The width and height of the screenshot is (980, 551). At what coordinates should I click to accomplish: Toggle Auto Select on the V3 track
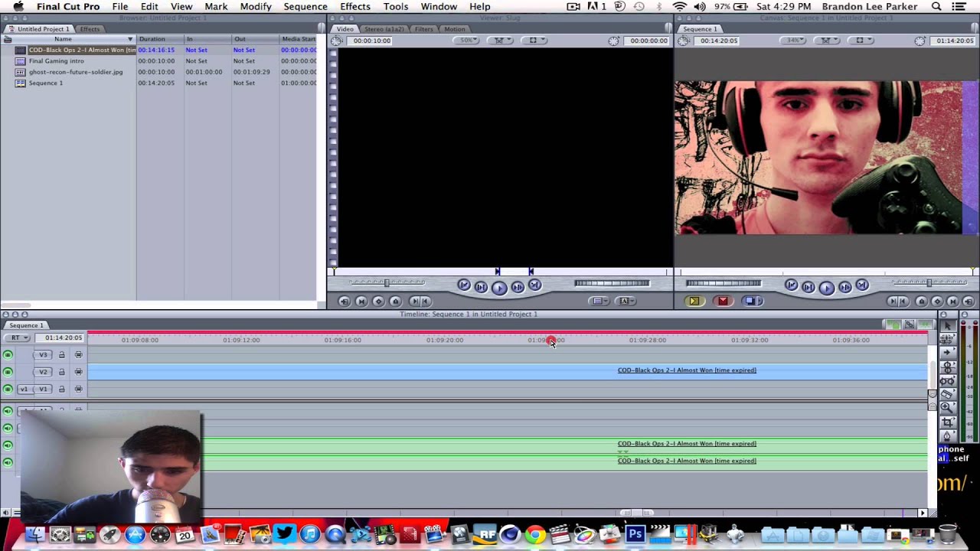click(78, 355)
